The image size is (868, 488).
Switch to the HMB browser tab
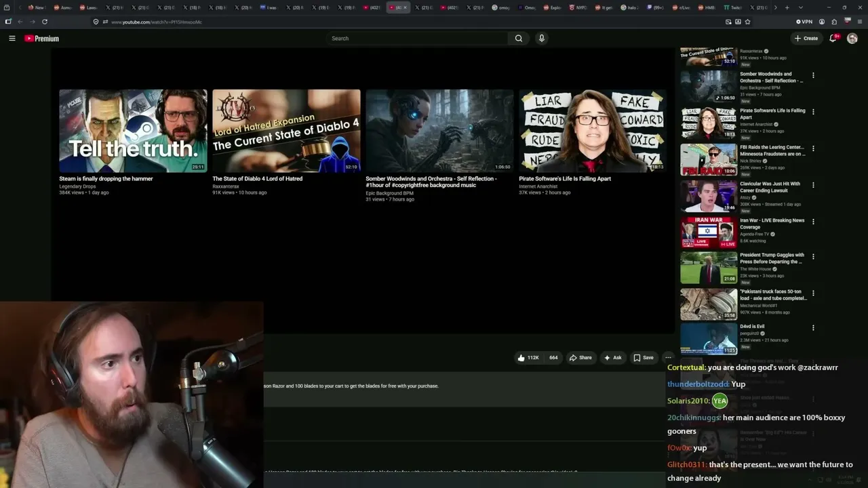point(708,7)
